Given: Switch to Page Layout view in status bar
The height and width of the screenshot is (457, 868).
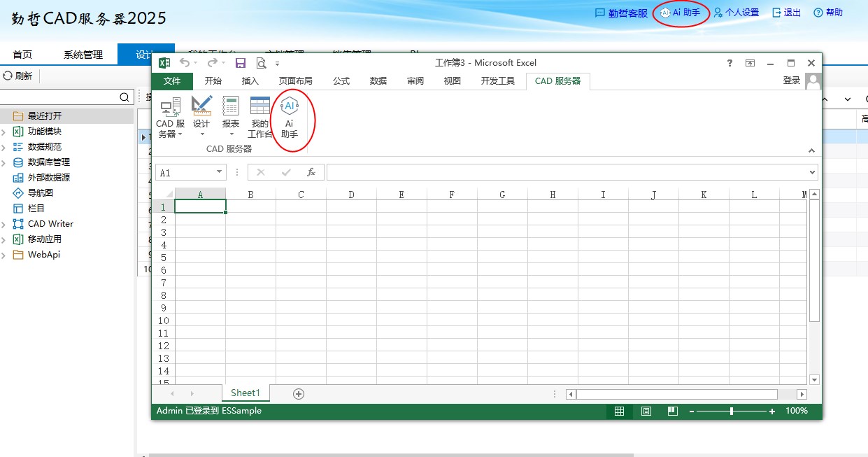Looking at the screenshot, I should [646, 412].
